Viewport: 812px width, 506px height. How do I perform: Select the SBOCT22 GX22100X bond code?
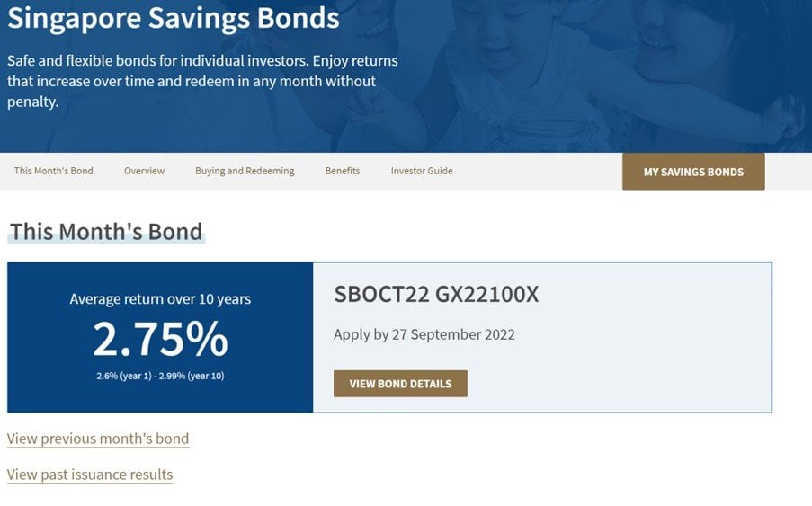tap(436, 295)
